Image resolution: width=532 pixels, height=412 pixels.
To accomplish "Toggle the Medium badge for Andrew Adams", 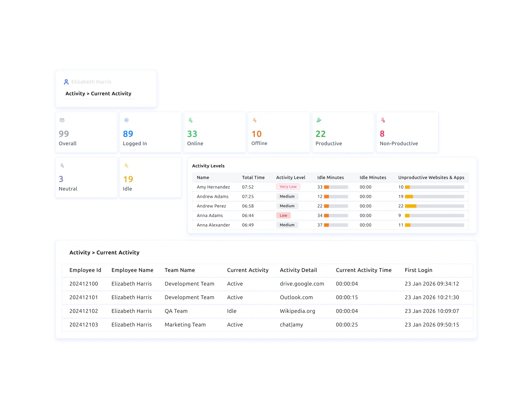I will click(x=287, y=196).
